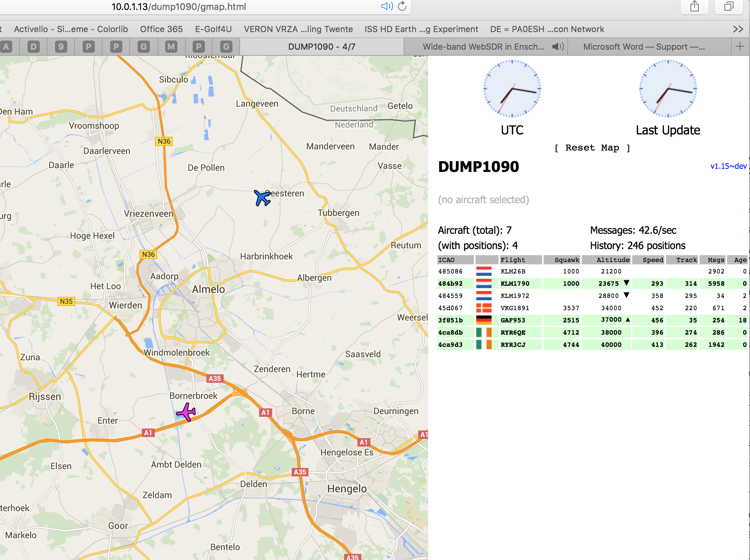Viewport: 750px width, 560px height.
Task: Open pinned tab labeled D
Action: pos(34,47)
